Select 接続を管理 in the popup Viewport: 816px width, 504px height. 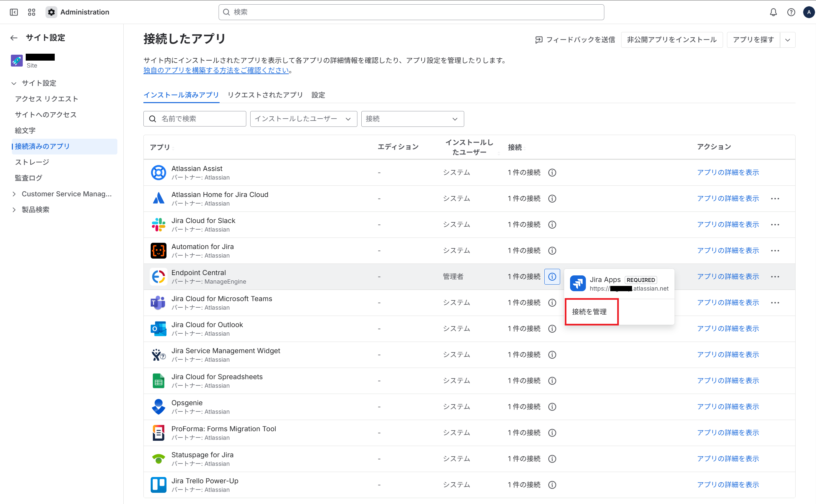click(589, 312)
